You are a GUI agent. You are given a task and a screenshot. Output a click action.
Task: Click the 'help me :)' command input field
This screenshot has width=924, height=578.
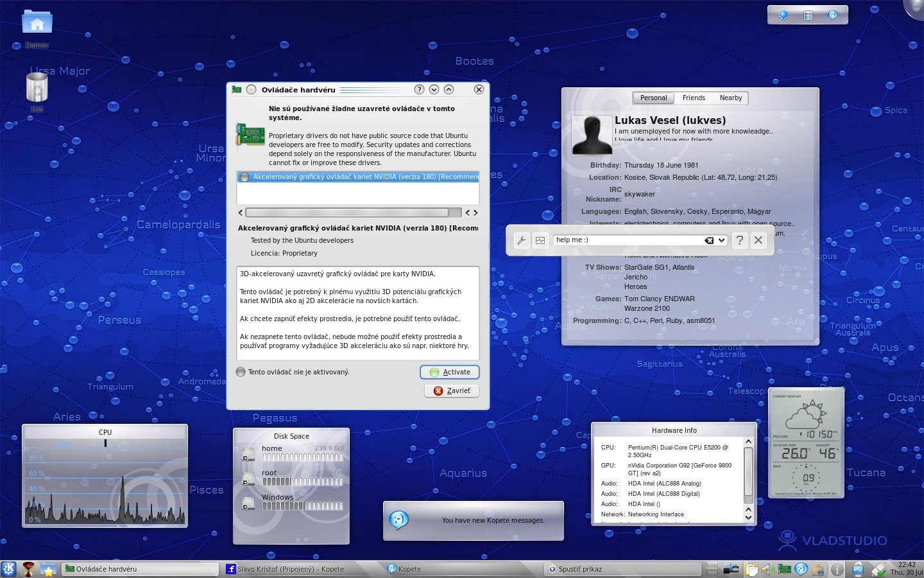[626, 240]
